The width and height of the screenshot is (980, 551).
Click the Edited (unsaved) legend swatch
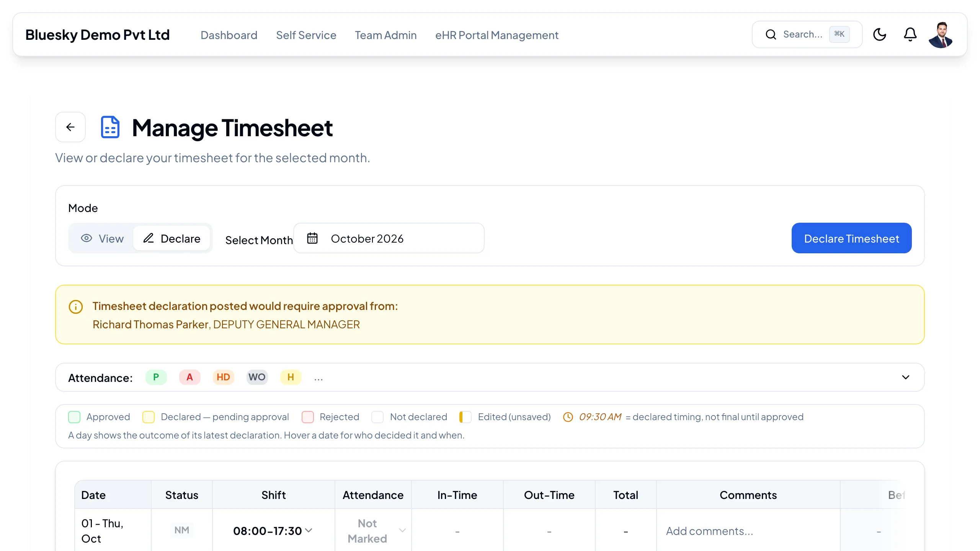coord(465,417)
